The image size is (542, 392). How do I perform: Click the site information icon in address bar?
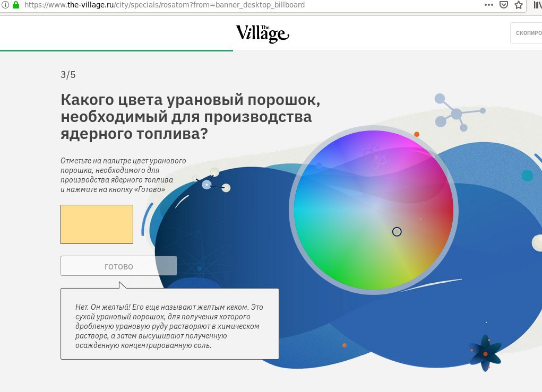pyautogui.click(x=5, y=5)
